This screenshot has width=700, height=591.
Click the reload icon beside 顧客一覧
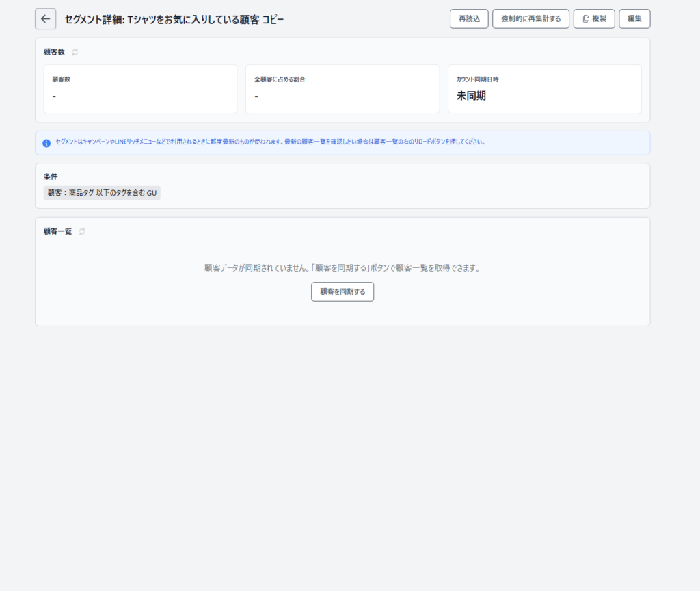pyautogui.click(x=82, y=231)
